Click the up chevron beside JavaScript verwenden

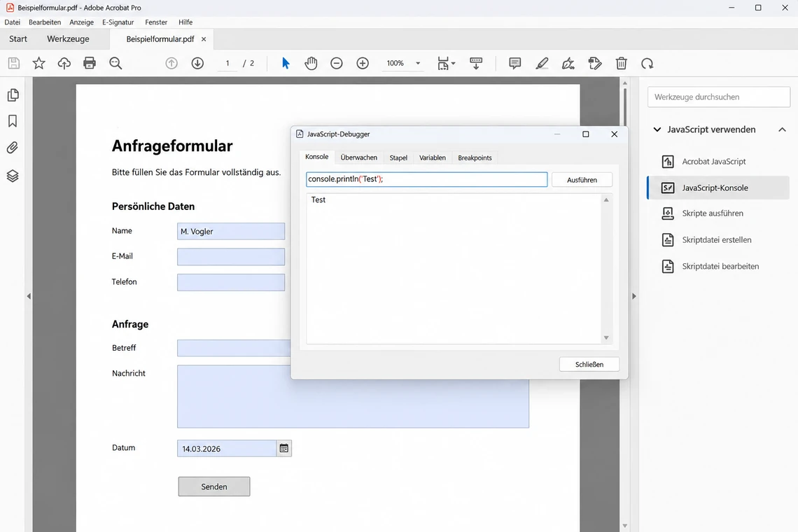782,129
